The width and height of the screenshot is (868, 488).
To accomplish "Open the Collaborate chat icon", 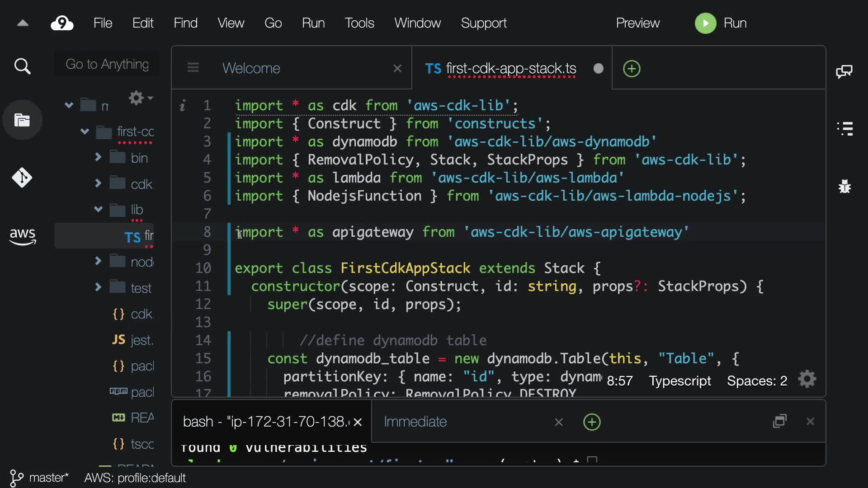I will (x=844, y=71).
